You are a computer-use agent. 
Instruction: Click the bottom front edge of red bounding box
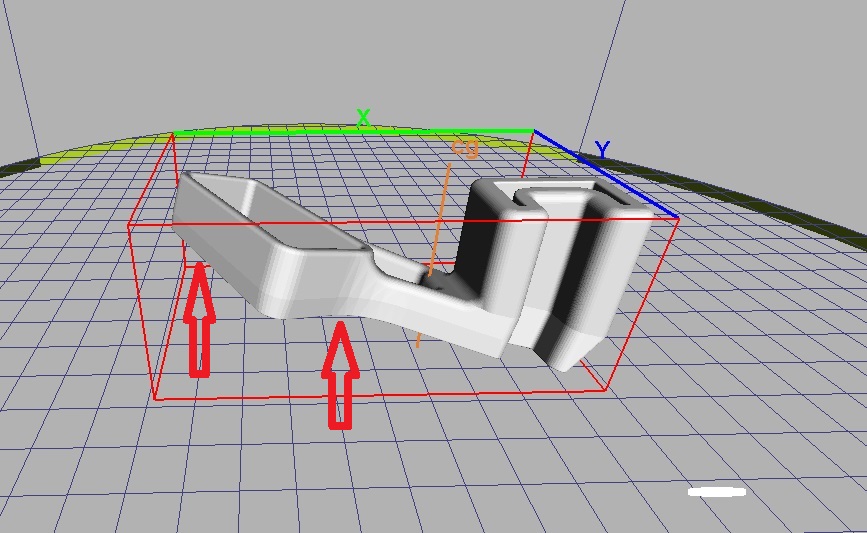point(380,395)
